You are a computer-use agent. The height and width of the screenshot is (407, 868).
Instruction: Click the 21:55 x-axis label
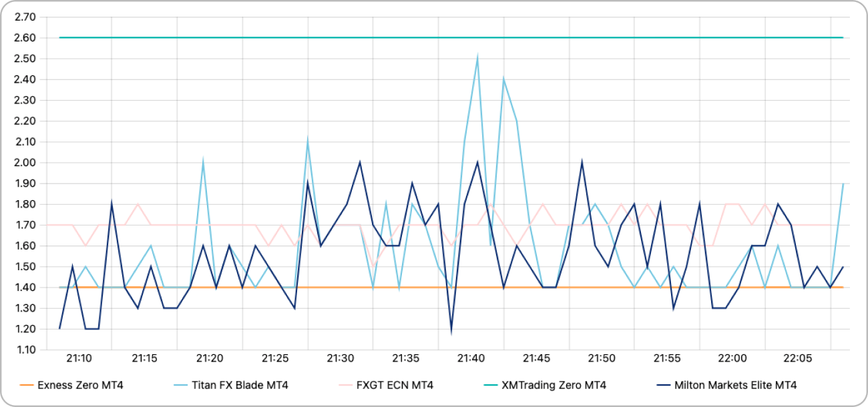click(667, 358)
